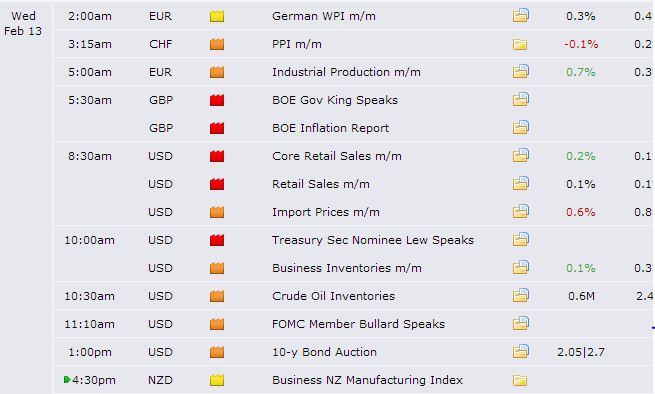The image size is (655, 394).
Task: Click the red impact icon for Treasury Sec Nominee Lew Speaks
Action: point(217,240)
